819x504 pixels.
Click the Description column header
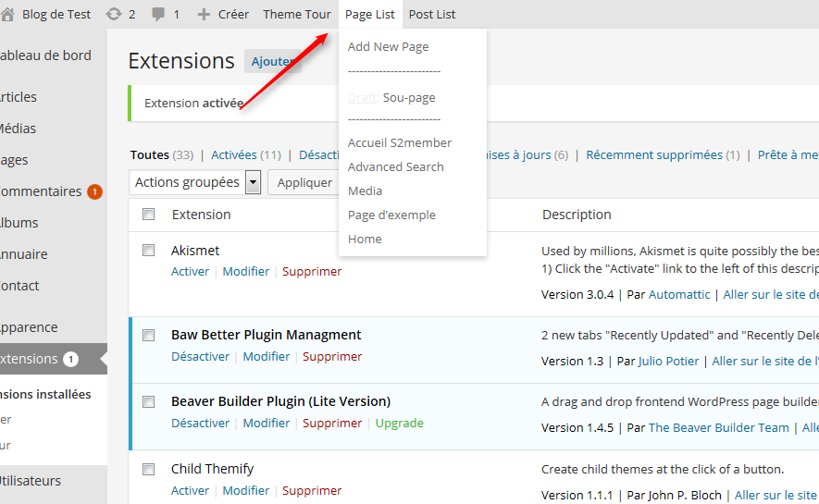577,215
